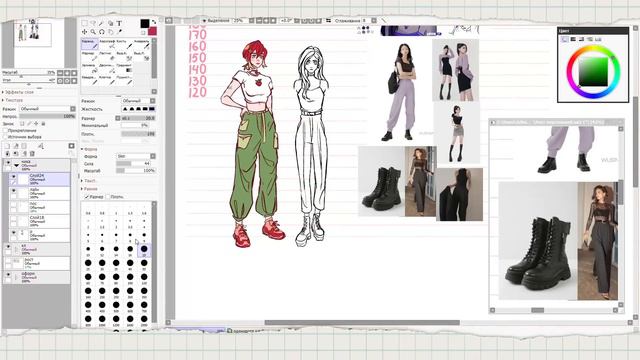
Task: Click the green saturation square in color panel
Action: coord(593,72)
